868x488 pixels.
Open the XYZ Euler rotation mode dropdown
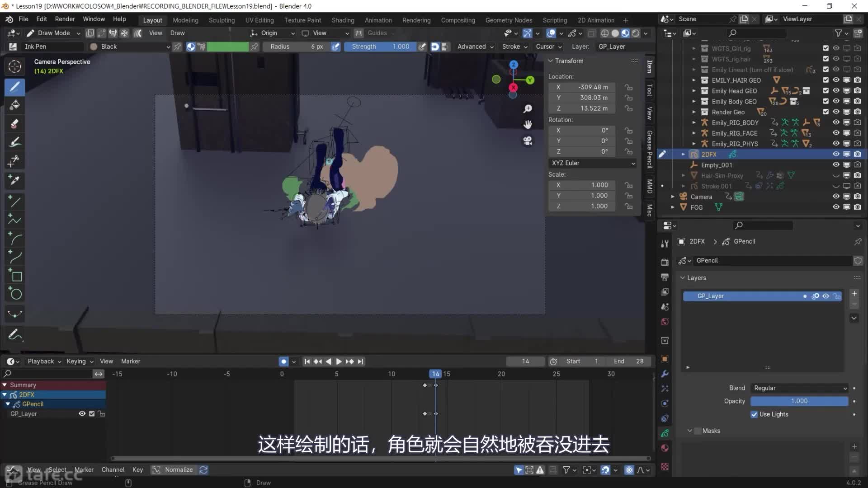click(x=593, y=163)
